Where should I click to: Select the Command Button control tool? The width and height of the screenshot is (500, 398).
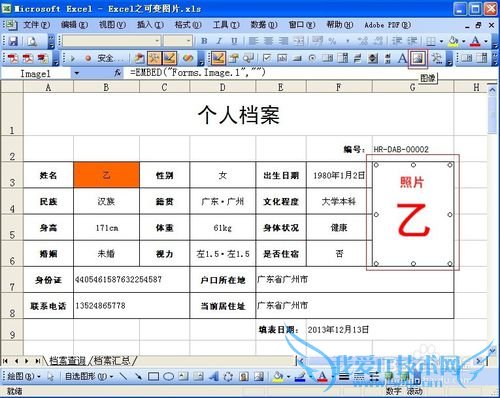297,58
